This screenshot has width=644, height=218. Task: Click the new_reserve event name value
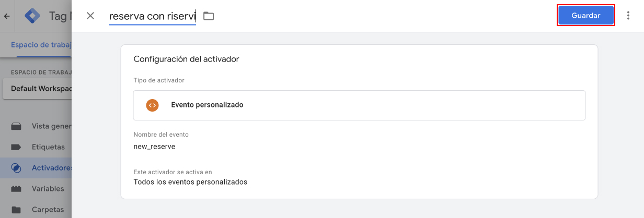click(154, 147)
